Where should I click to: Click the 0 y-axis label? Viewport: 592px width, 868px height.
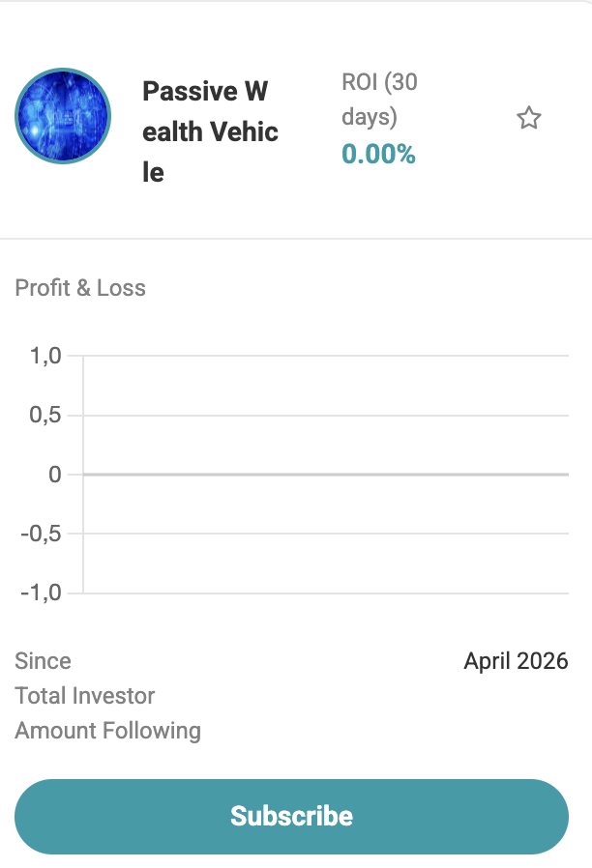pos(54,475)
